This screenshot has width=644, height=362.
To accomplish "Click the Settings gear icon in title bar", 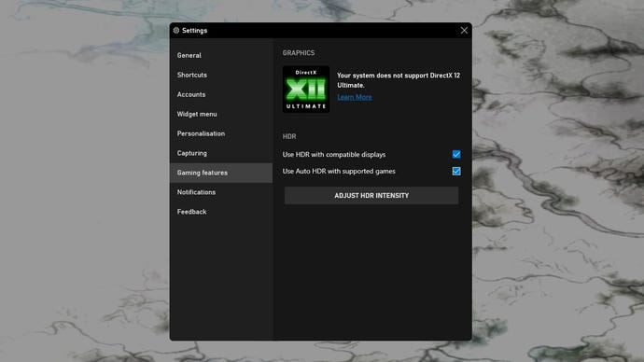I will click(x=176, y=31).
